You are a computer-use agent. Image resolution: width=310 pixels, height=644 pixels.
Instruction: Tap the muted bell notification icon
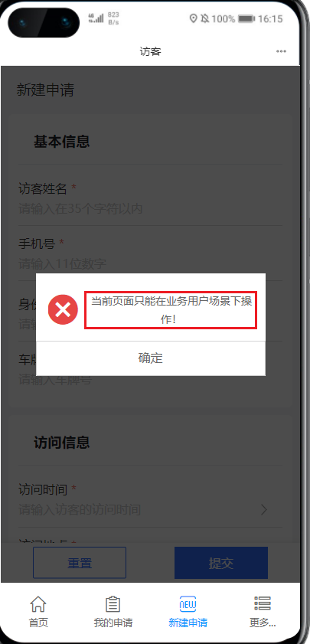[204, 18]
